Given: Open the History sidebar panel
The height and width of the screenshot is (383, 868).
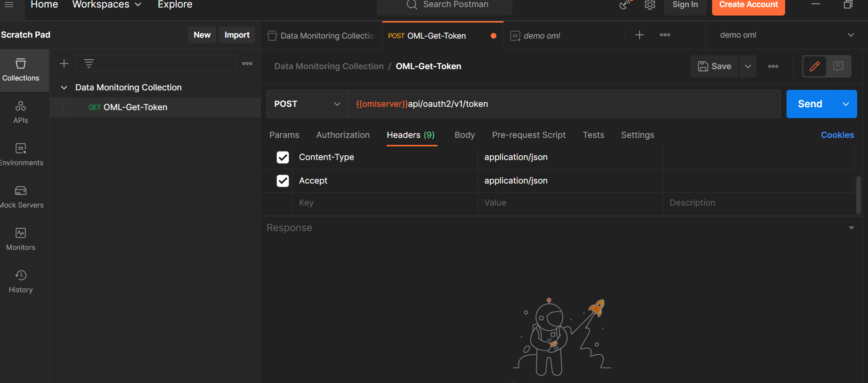Looking at the screenshot, I should (x=21, y=282).
